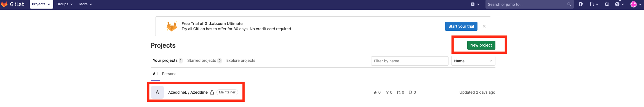Expand the Groups navbar dropdown
This screenshot has height=107, width=644.
pos(64,4)
